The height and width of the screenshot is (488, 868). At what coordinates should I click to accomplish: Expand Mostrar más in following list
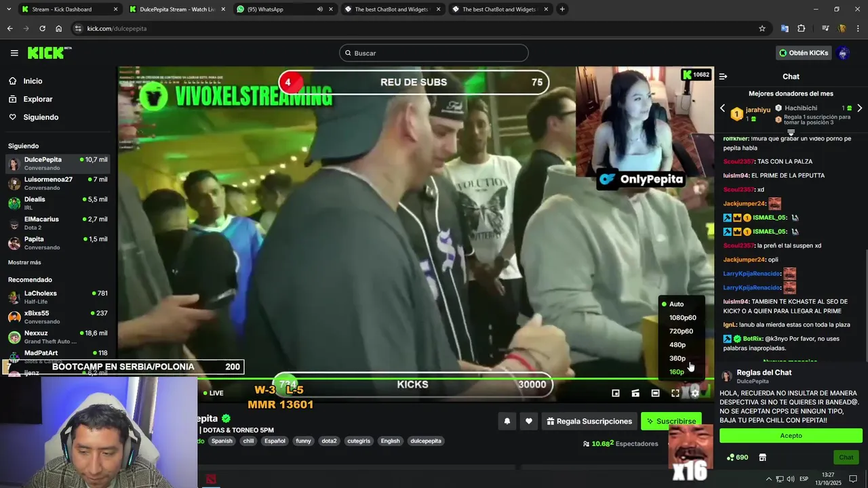pos(24,262)
